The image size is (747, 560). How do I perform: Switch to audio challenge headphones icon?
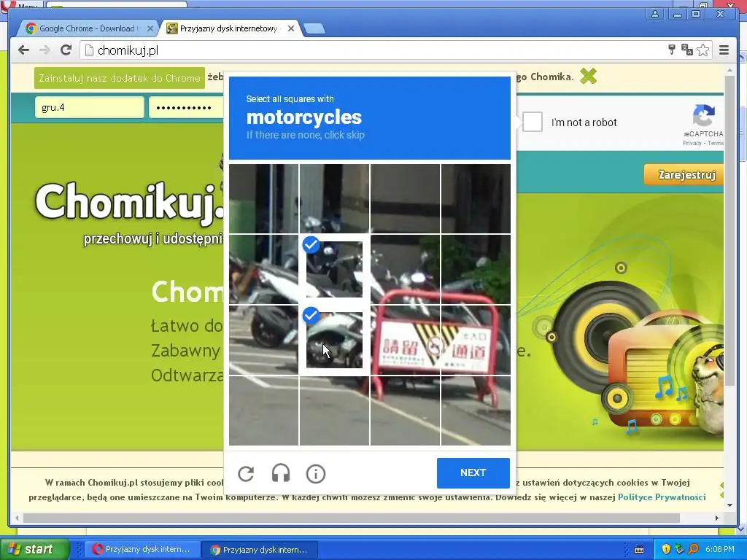coord(281,473)
